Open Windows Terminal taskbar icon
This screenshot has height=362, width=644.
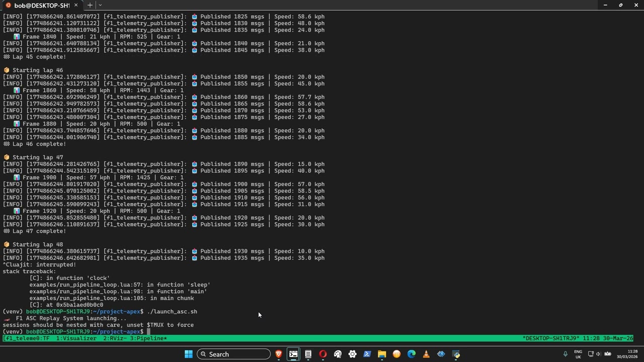(x=293, y=354)
